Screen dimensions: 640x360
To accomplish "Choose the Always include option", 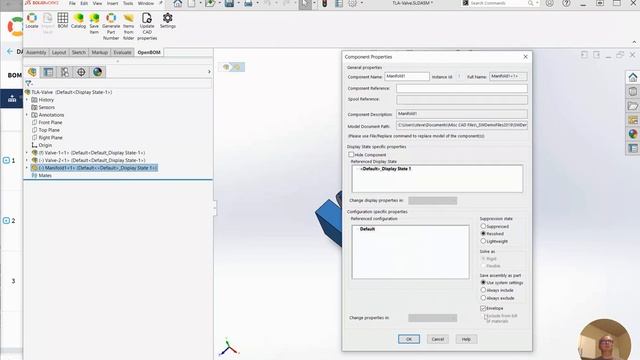I will click(483, 290).
